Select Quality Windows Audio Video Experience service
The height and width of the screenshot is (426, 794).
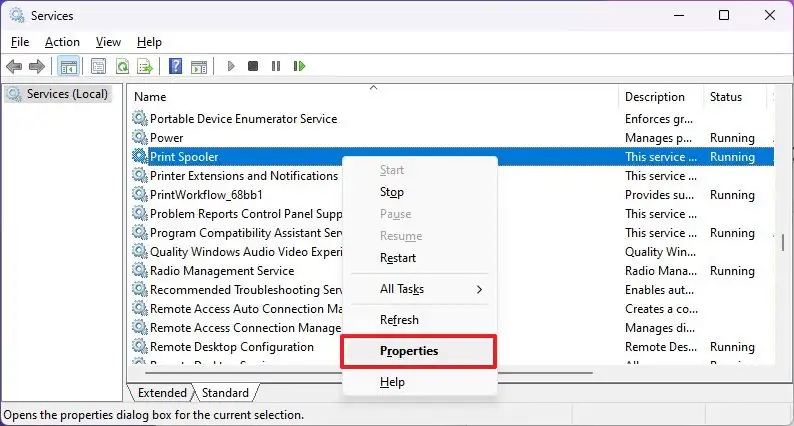click(246, 252)
